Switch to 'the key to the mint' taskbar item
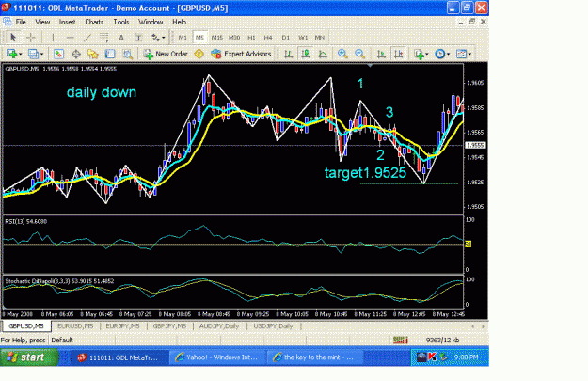The height and width of the screenshot is (381, 588). pos(314,357)
